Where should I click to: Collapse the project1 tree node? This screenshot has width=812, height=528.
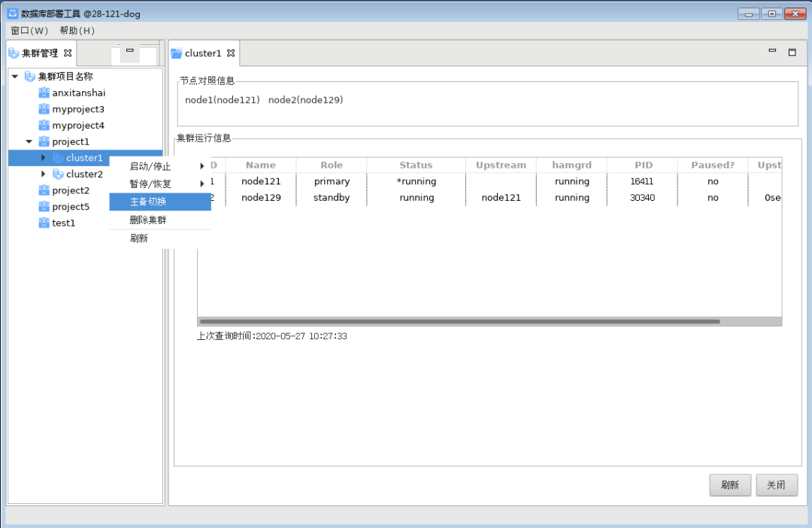click(x=29, y=141)
